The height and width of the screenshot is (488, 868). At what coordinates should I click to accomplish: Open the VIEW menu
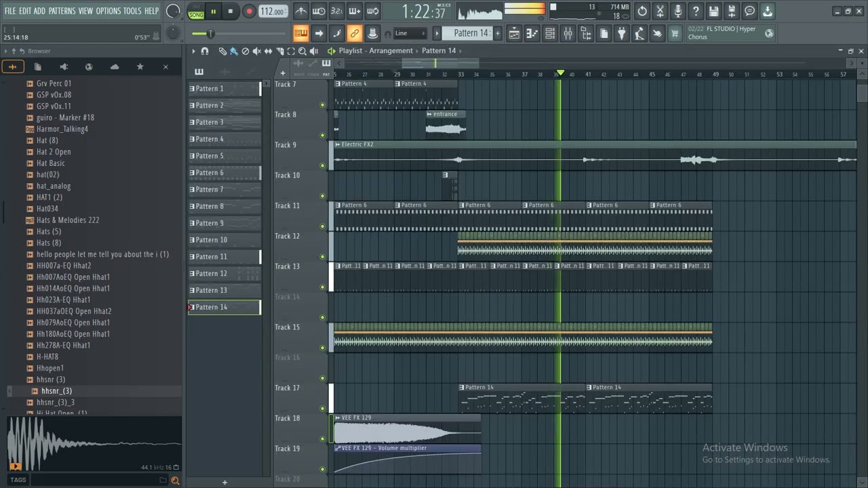pos(85,11)
